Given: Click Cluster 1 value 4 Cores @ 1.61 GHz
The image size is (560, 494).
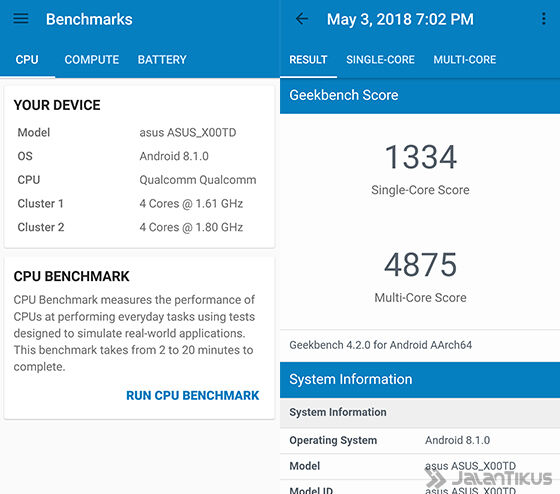Looking at the screenshot, I should click(191, 204).
